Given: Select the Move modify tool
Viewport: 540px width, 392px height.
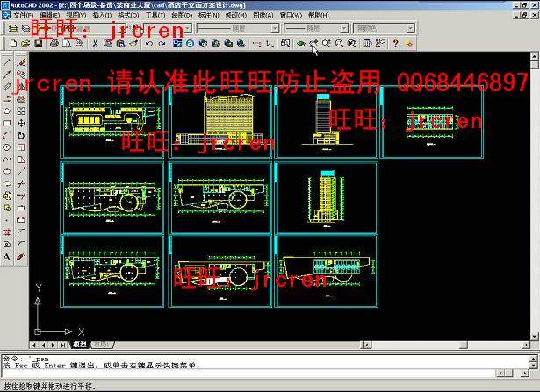Looking at the screenshot, I should coord(21,123).
